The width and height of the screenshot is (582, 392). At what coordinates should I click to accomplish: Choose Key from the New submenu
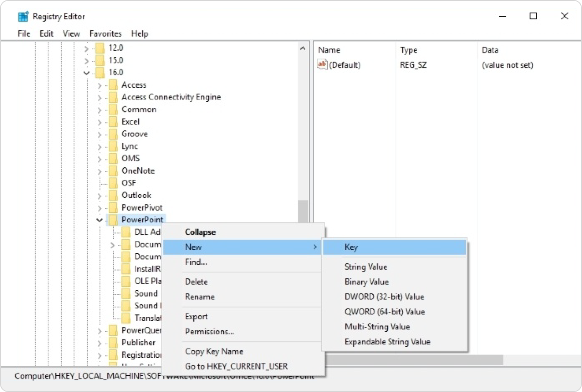(351, 247)
